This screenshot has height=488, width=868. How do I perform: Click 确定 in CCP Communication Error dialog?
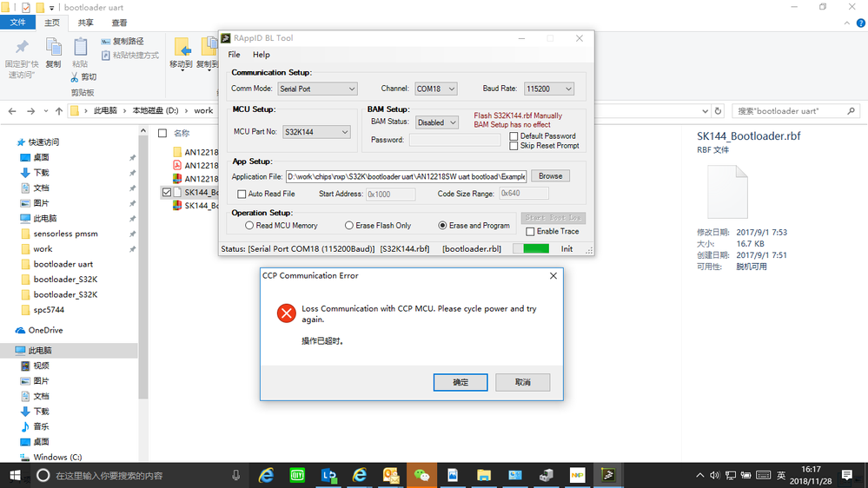(461, 382)
